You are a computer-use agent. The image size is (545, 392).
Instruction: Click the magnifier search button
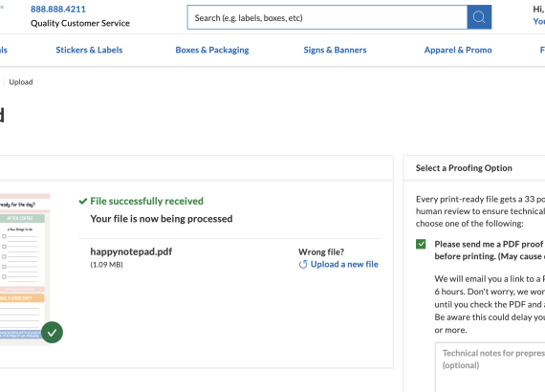(479, 17)
